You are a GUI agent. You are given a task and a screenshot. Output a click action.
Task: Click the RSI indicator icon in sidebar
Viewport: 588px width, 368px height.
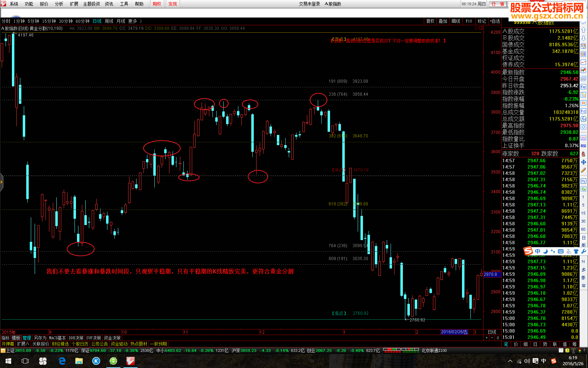583,146
